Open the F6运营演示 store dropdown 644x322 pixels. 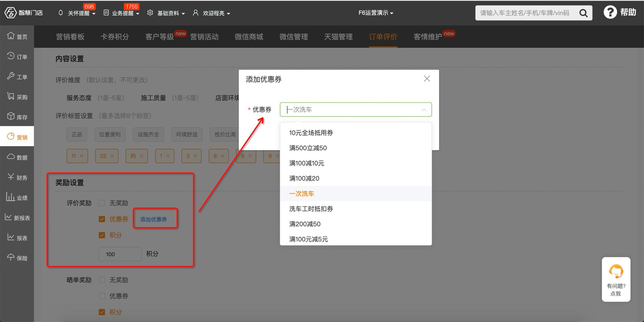376,13
